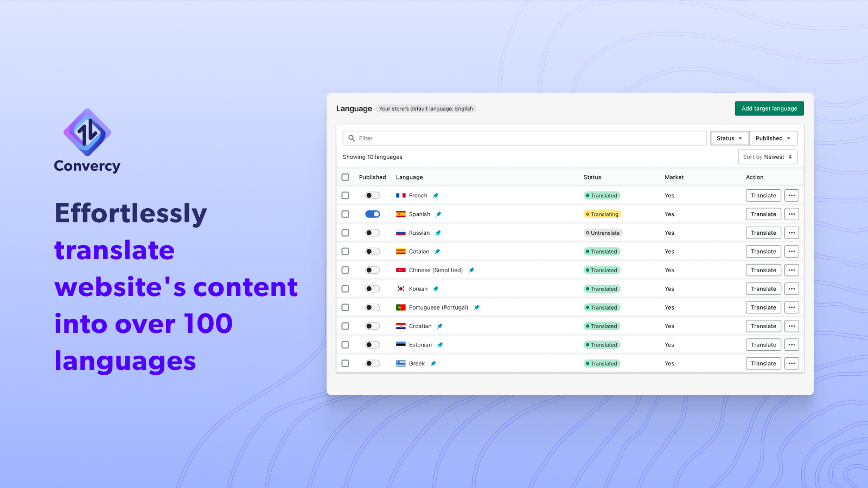Click the pin icon next to Spanish
This screenshot has width=868, height=488.
438,214
